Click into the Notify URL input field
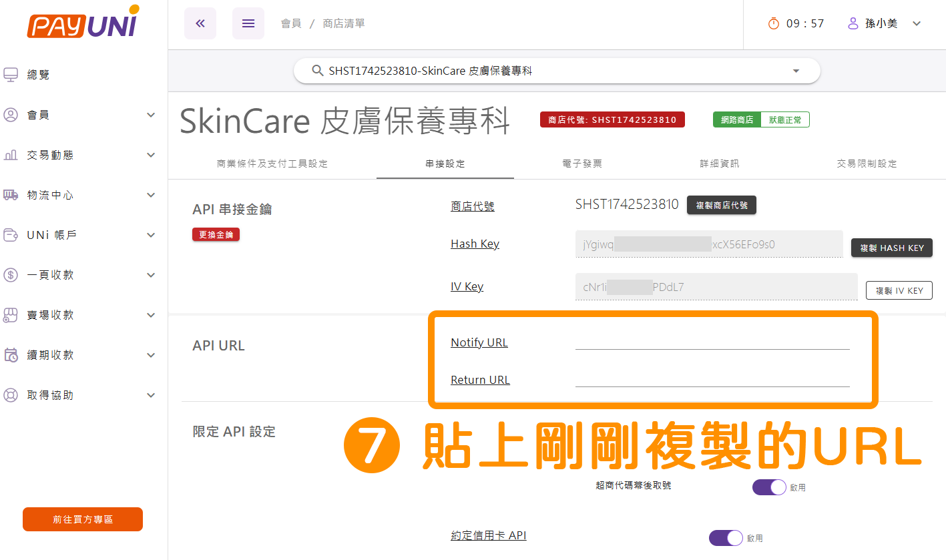 click(712, 340)
